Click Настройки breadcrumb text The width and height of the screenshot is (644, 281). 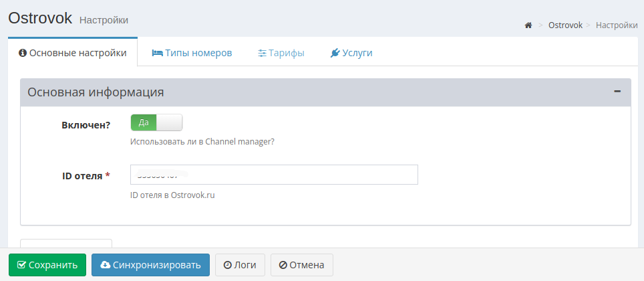click(617, 25)
